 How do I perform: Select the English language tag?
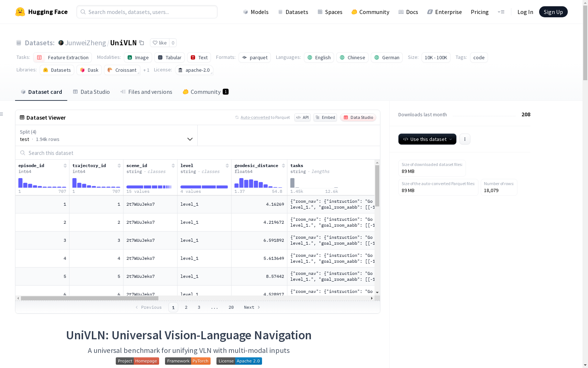tap(319, 57)
